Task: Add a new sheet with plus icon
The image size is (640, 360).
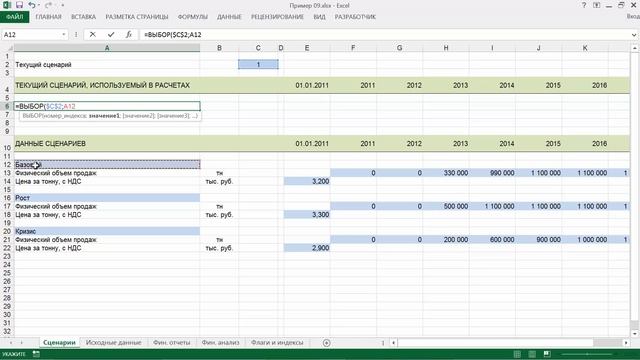Action: [326, 343]
